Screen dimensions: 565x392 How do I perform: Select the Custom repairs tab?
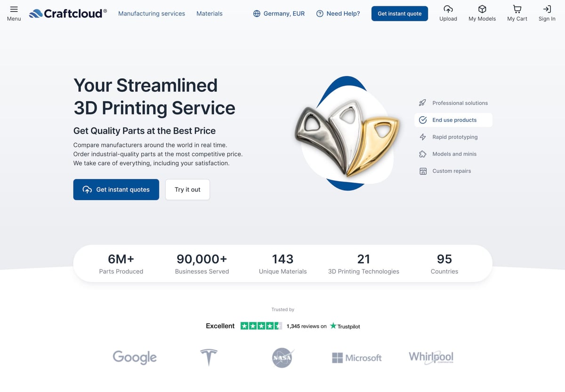point(453,171)
